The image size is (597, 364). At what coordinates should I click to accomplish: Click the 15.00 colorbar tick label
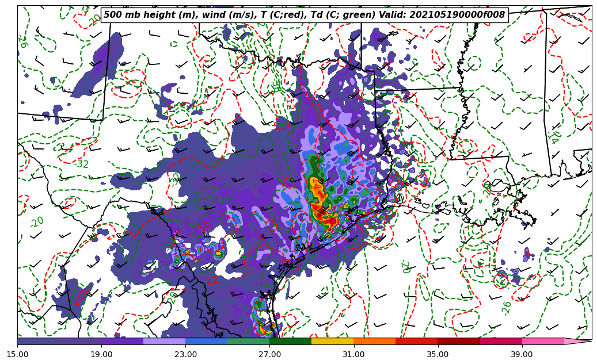(17, 354)
